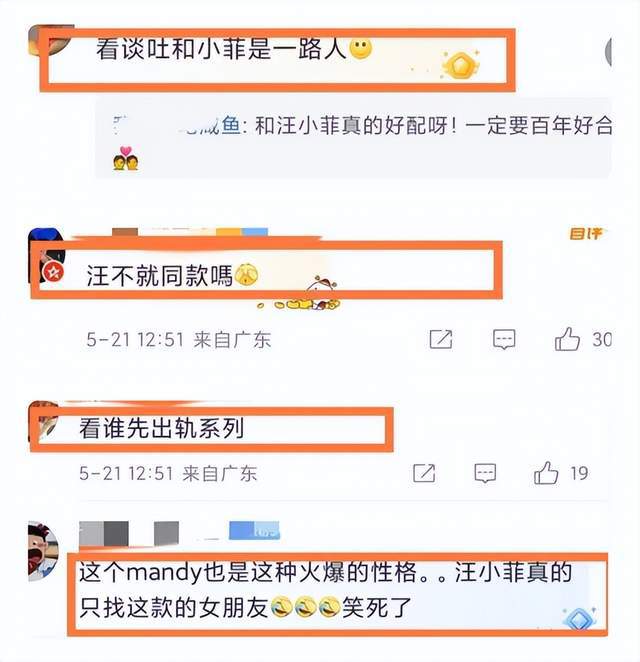Tap the gold pentagon badge in top comment
Image resolution: width=640 pixels, height=662 pixels.
(x=459, y=65)
